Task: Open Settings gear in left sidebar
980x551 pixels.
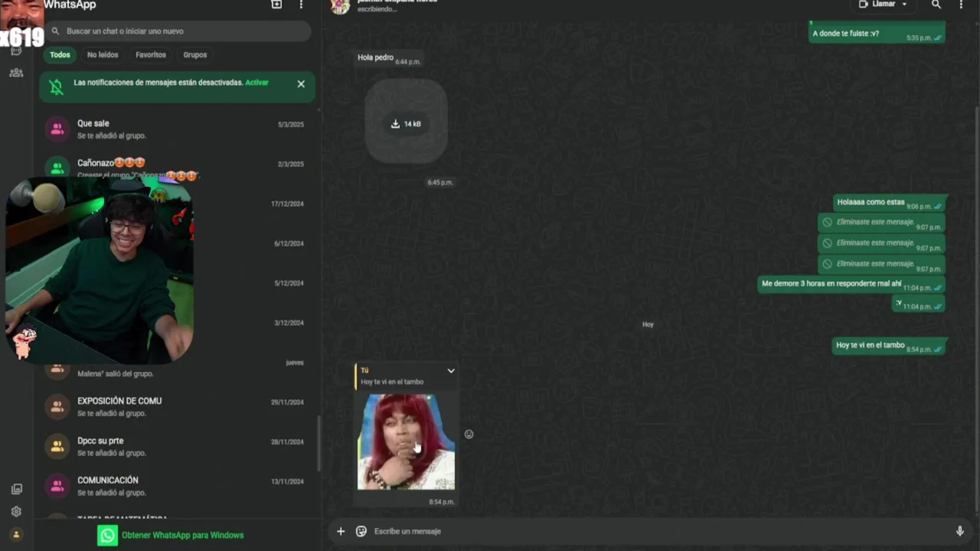Action: [16, 511]
